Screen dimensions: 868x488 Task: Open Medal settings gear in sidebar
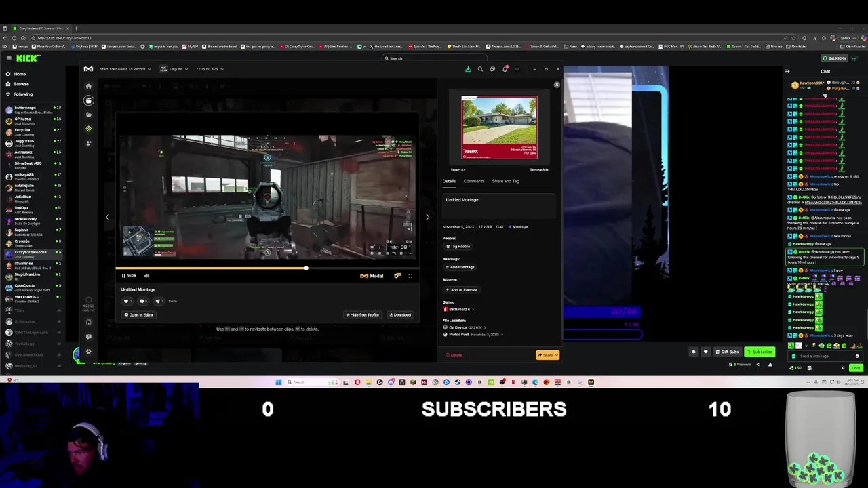88,351
